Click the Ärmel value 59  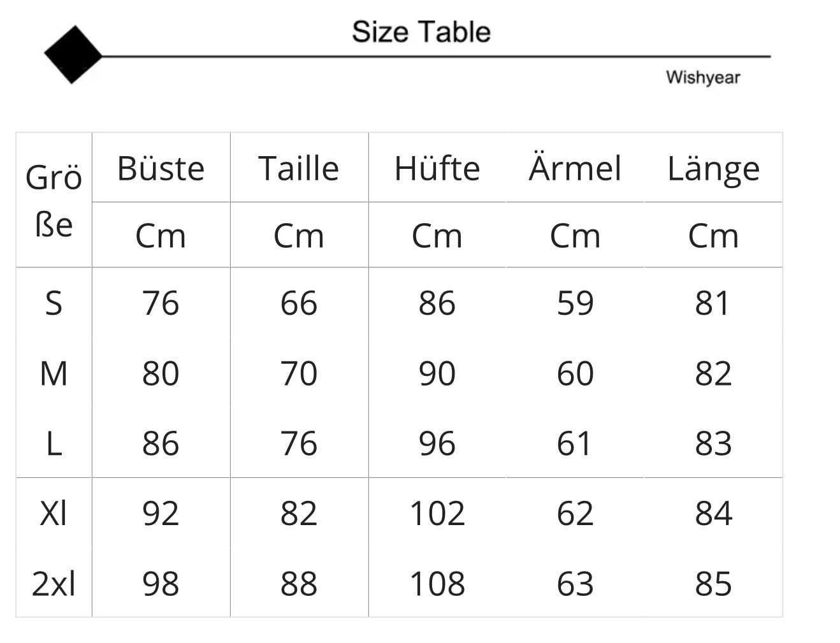(575, 303)
